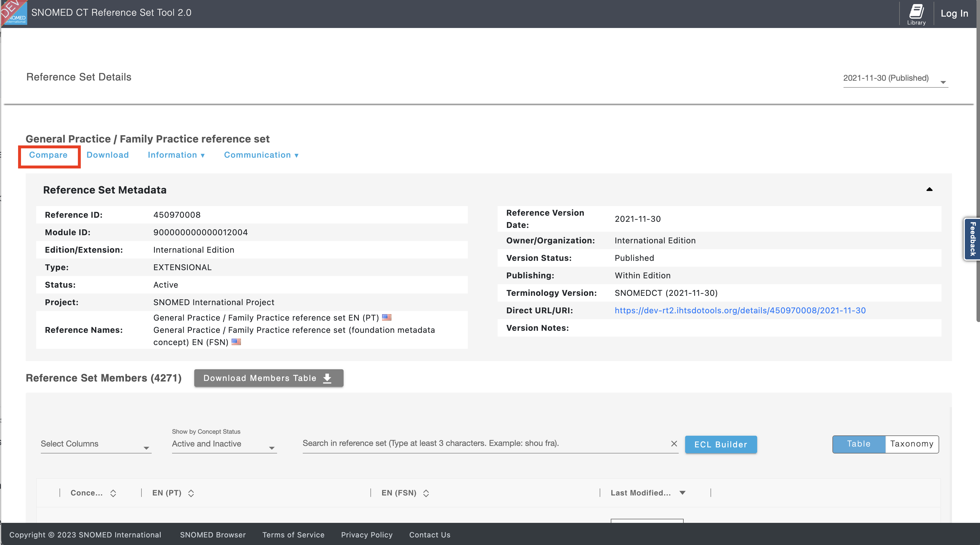Click the Publishing value Within Edition
The height and width of the screenshot is (545, 980).
click(643, 275)
